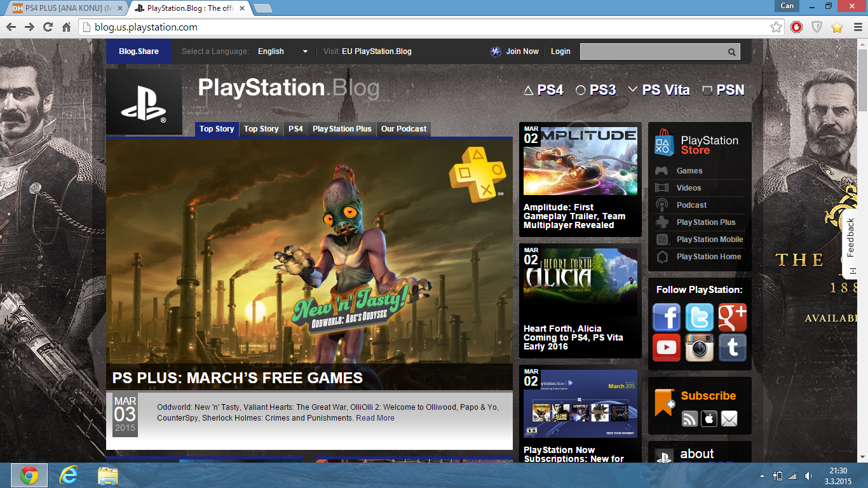Open the yellow star extension icon

click(837, 27)
